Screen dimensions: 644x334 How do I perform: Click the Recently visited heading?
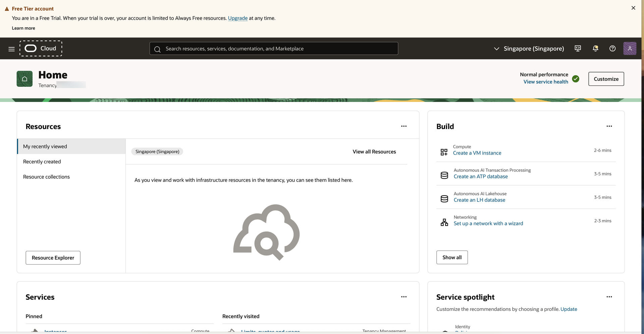241,316
